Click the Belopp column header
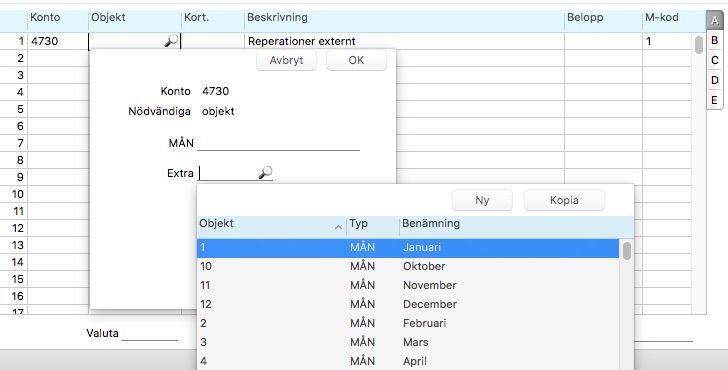The height and width of the screenshot is (370, 728). click(x=604, y=18)
